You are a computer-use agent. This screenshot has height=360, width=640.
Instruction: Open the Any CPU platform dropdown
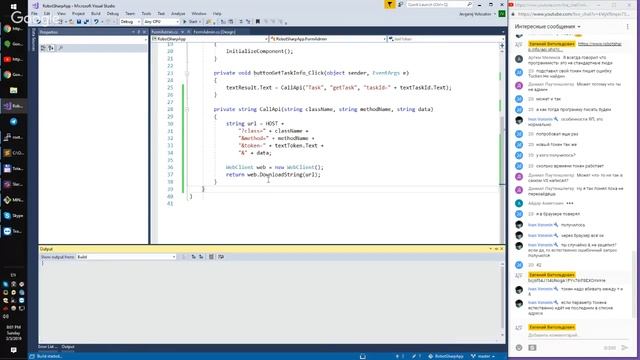(x=161, y=22)
